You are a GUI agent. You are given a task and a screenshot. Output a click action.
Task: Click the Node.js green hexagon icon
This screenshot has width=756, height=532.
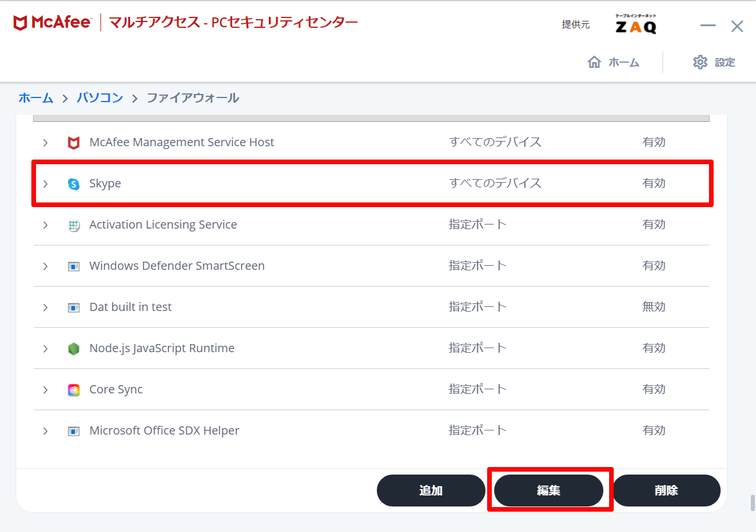pyautogui.click(x=73, y=349)
